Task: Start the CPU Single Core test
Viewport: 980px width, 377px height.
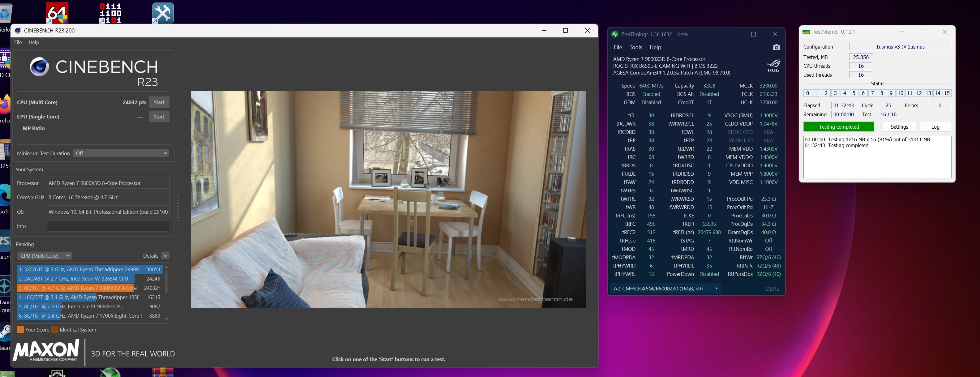Action: [x=159, y=116]
